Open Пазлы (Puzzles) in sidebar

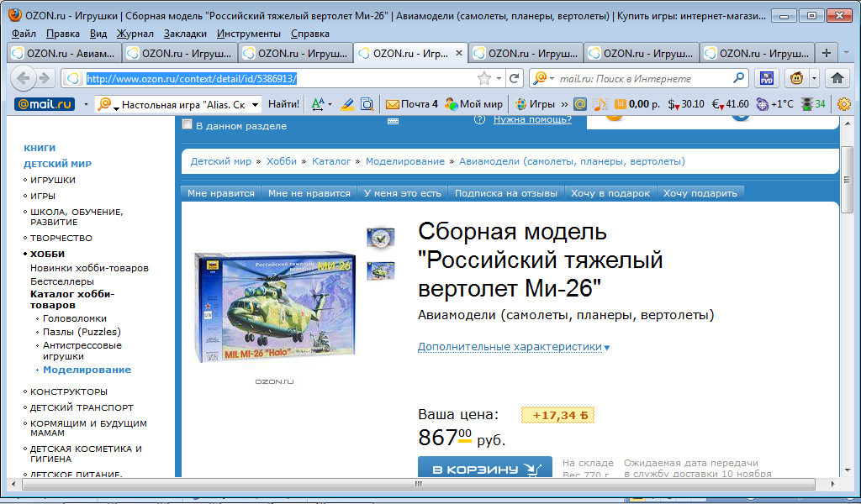(82, 332)
